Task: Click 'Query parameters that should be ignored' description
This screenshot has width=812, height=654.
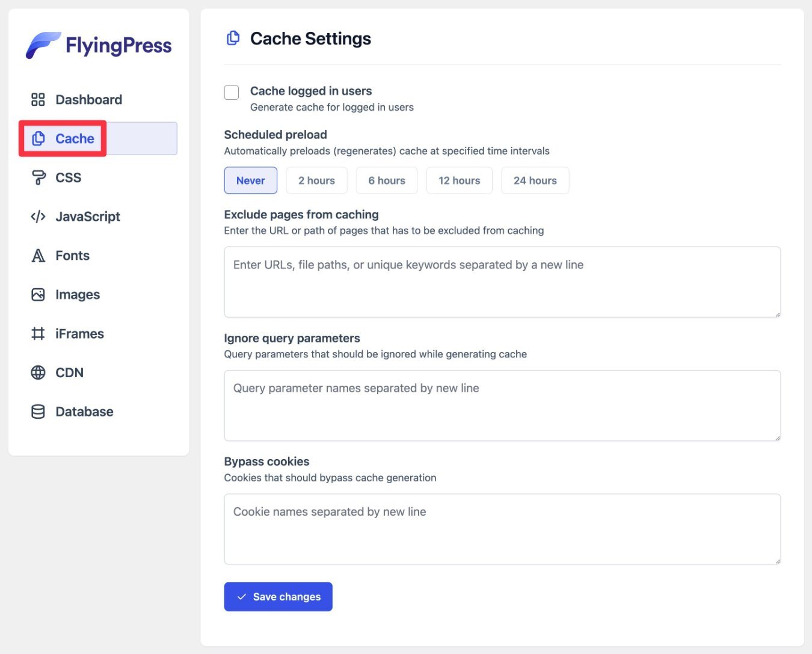Action: (x=375, y=354)
